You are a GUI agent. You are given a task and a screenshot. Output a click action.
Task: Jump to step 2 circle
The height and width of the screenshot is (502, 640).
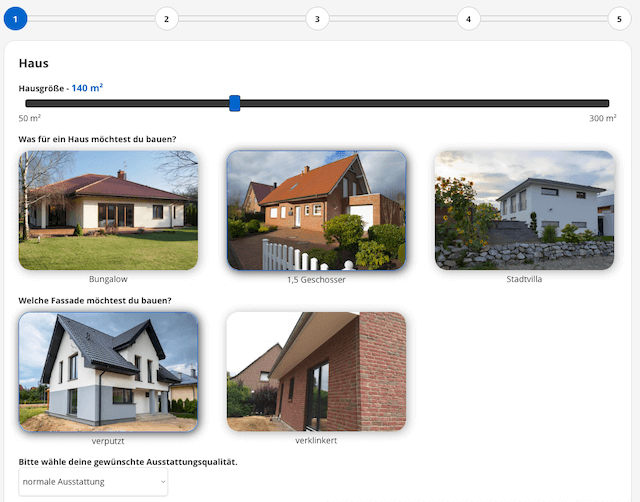[x=166, y=18]
